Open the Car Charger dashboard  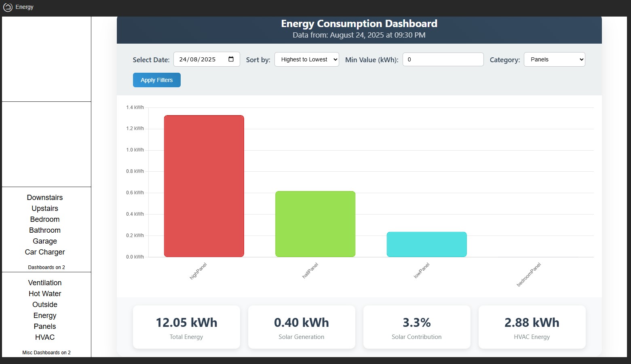tap(45, 252)
